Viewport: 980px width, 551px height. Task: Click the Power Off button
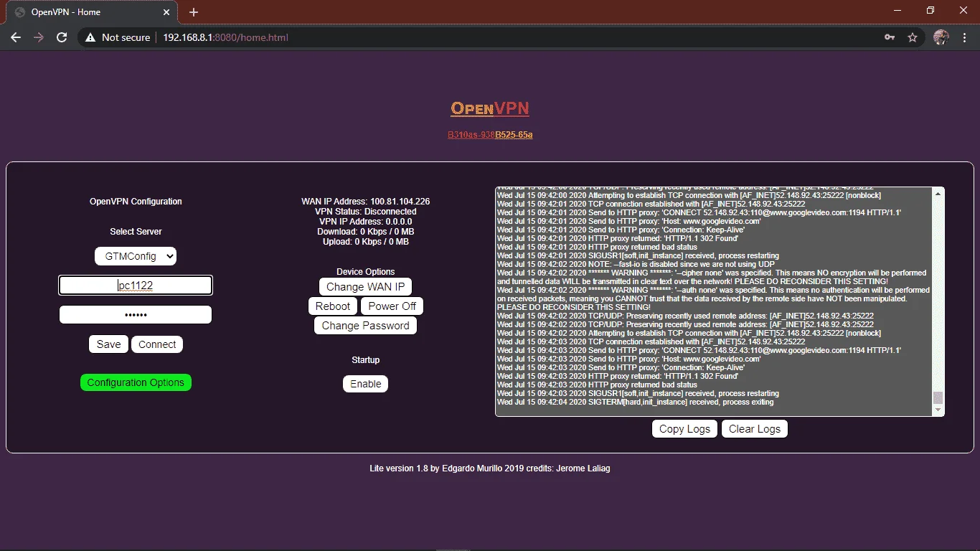(x=392, y=306)
